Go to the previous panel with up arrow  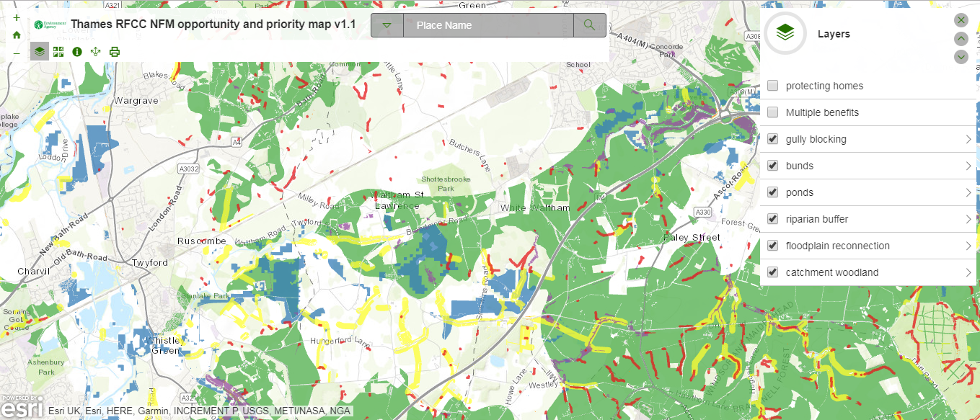961,39
